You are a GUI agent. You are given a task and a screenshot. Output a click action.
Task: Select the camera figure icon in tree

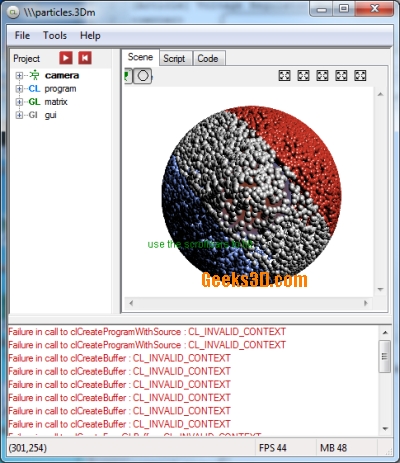click(34, 75)
